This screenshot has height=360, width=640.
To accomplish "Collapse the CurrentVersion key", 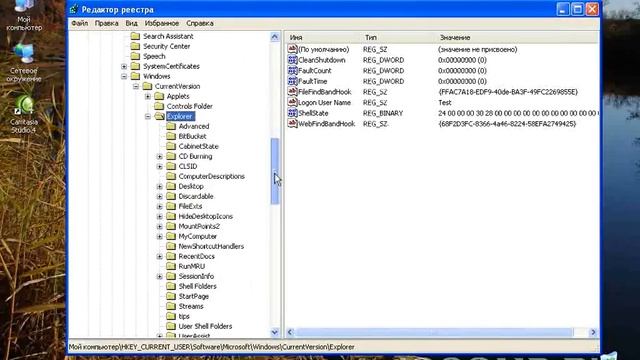I will pyautogui.click(x=136, y=86).
